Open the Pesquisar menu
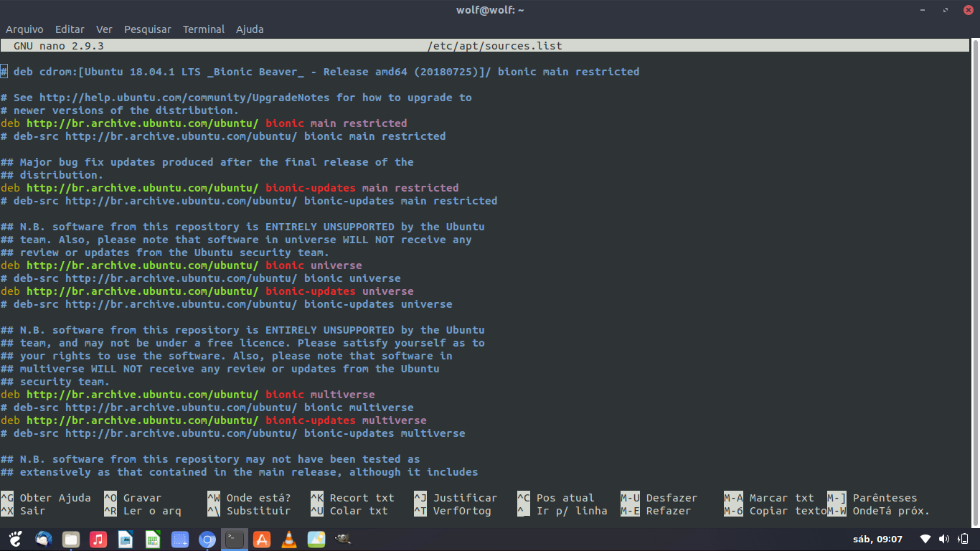 147,29
